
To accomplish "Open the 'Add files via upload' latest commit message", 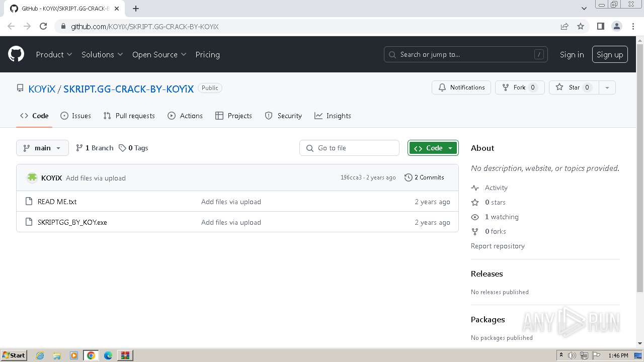I will (96, 178).
